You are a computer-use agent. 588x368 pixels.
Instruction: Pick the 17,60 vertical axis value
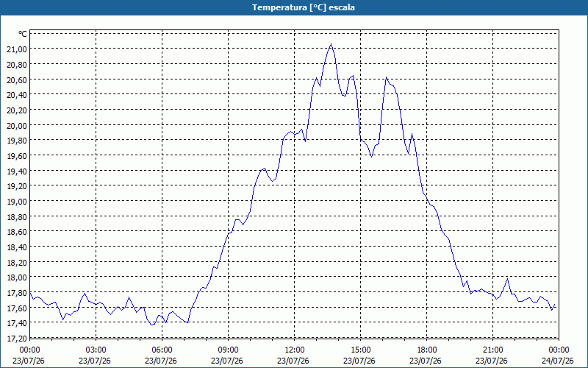17,308
